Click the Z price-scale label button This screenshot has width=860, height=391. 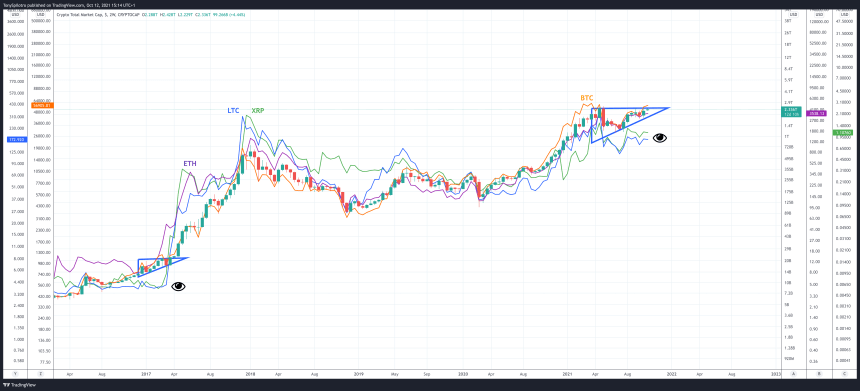pyautogui.click(x=41, y=373)
